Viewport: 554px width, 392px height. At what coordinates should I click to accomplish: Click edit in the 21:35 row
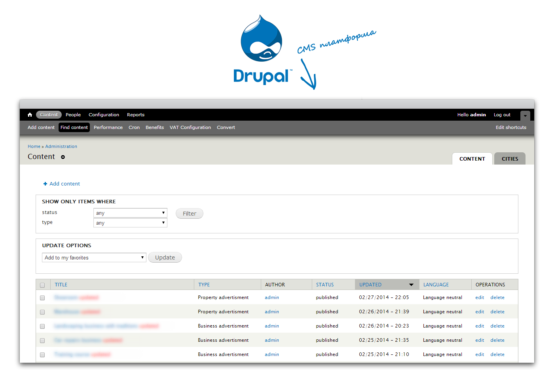coord(480,340)
